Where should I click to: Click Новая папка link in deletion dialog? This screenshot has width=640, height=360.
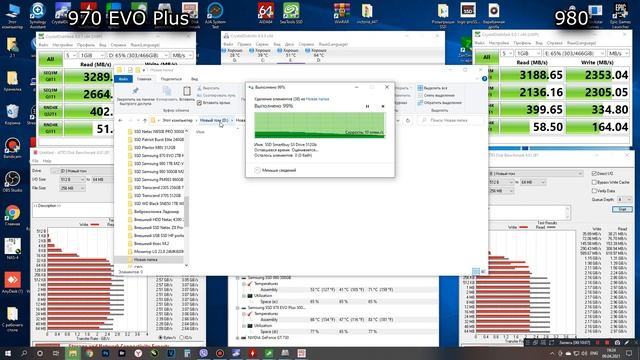click(x=317, y=99)
